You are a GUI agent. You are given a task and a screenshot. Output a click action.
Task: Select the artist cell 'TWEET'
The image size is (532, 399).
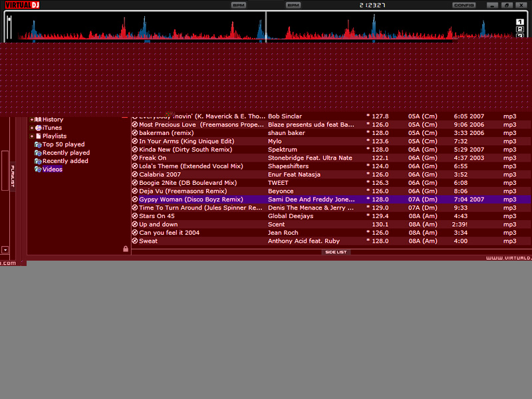point(278,183)
